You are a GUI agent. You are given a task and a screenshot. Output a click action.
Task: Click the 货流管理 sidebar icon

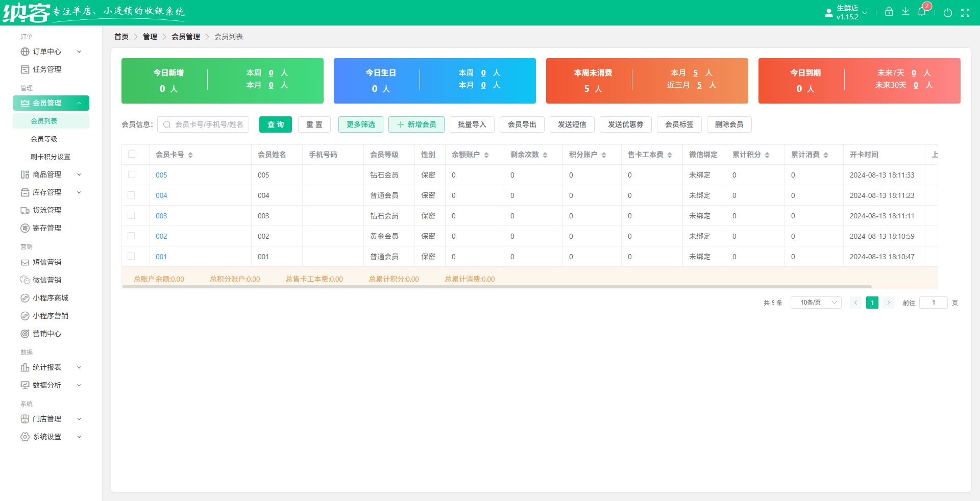pyautogui.click(x=25, y=210)
